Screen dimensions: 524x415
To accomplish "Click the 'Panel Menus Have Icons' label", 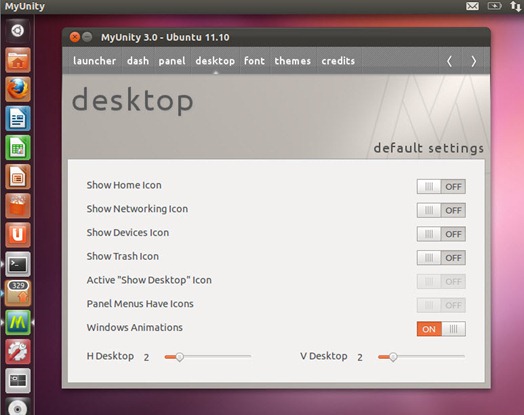I will coord(140,304).
